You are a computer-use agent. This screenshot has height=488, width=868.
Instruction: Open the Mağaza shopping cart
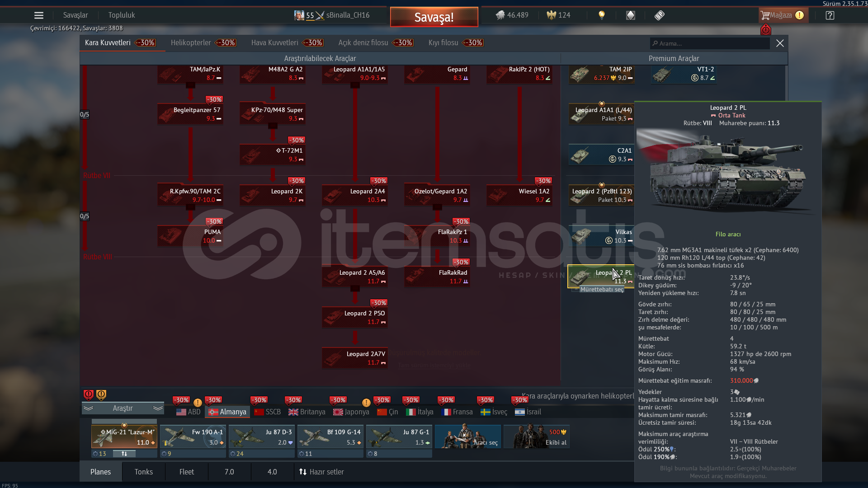[783, 15]
